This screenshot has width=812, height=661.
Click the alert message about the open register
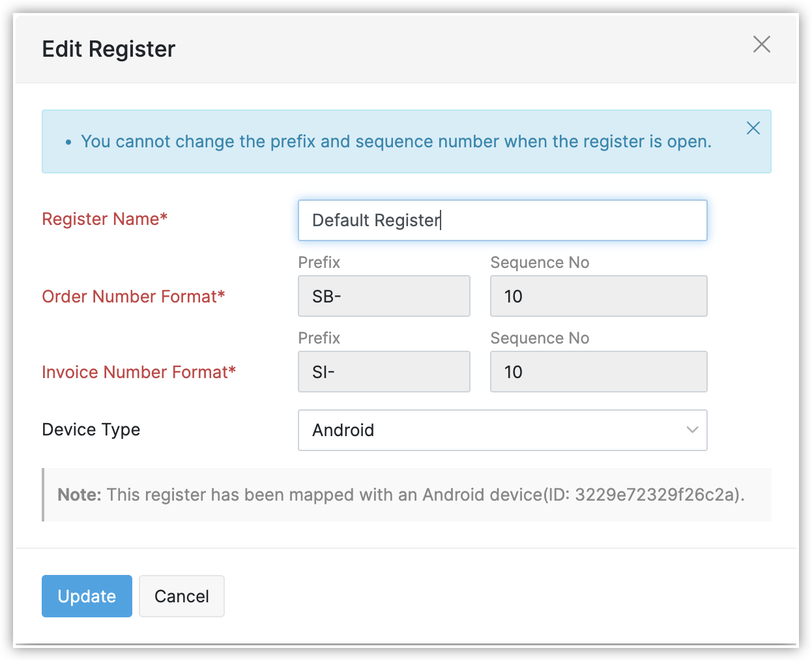(396, 141)
